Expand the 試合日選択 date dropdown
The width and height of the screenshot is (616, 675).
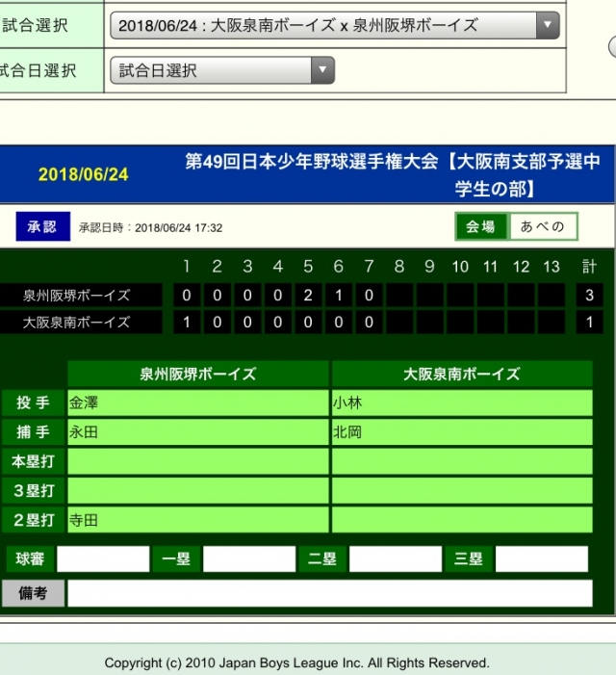click(x=222, y=70)
